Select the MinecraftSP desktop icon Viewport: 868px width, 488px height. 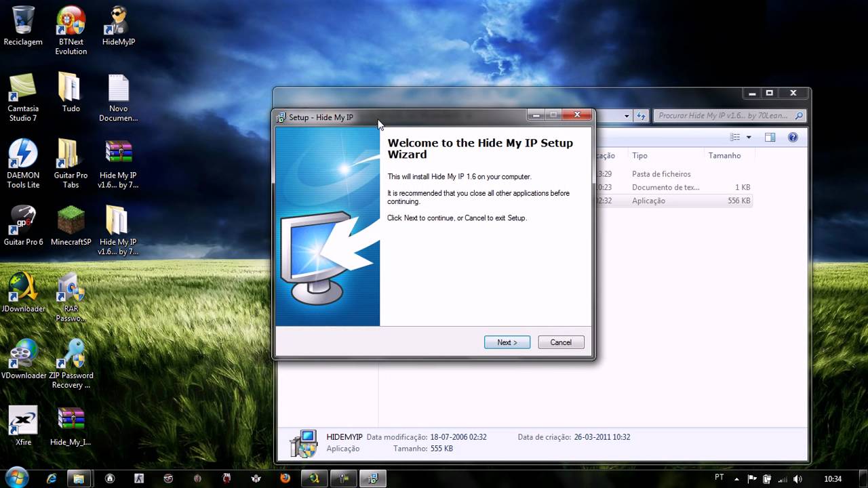pos(71,226)
